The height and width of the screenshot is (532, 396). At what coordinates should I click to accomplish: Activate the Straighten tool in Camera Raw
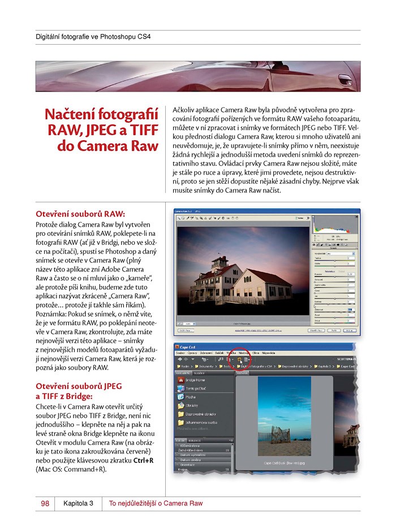tap(206, 218)
